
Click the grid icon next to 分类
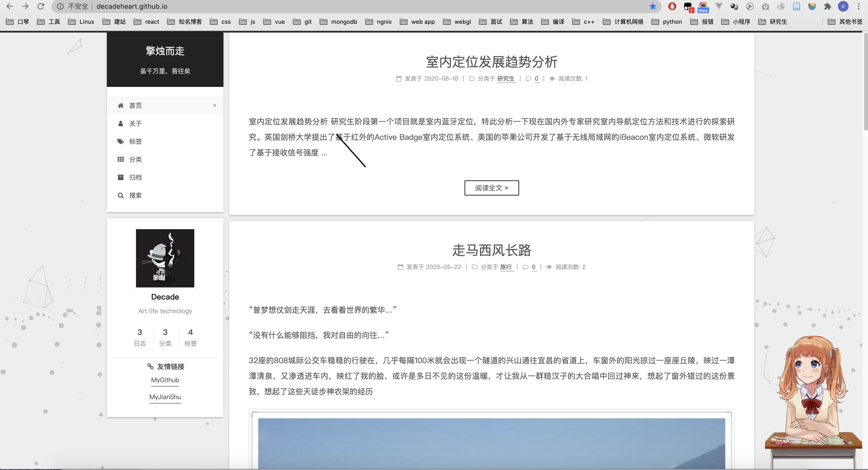(121, 159)
